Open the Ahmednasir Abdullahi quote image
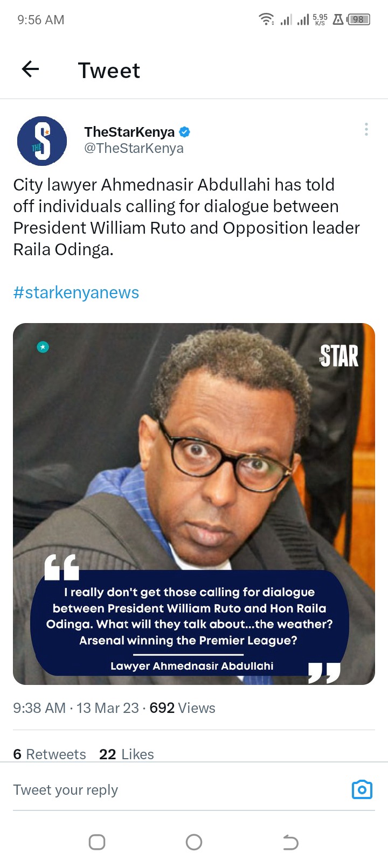Viewport: 388px width, 868px height. (194, 504)
